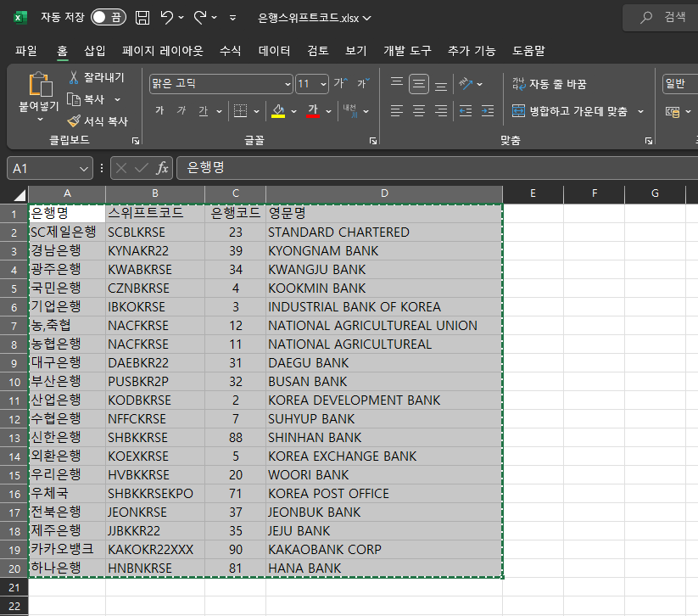Open Customize Quick Access Toolbar dropdown
Screen dimensions: 698x616
tap(232, 19)
